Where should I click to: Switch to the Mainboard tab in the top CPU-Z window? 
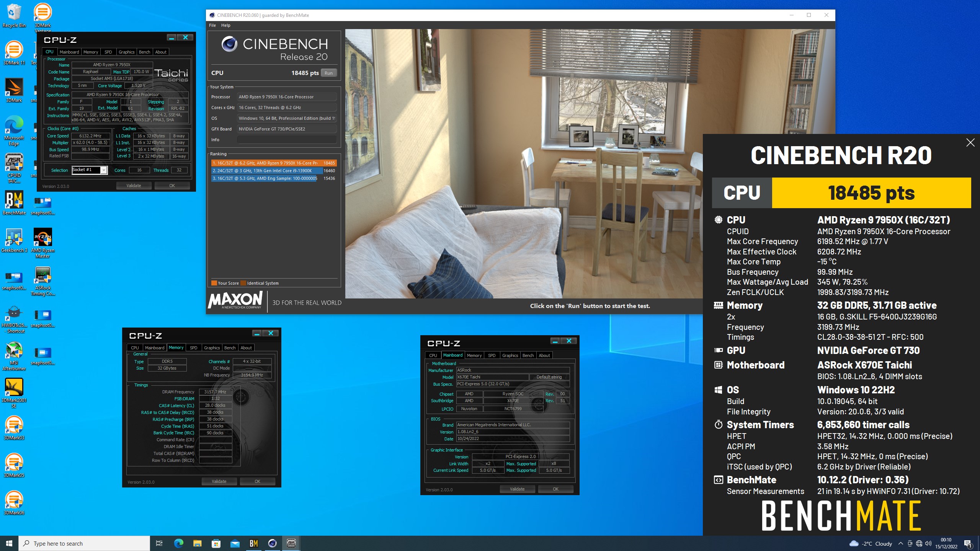(x=69, y=52)
